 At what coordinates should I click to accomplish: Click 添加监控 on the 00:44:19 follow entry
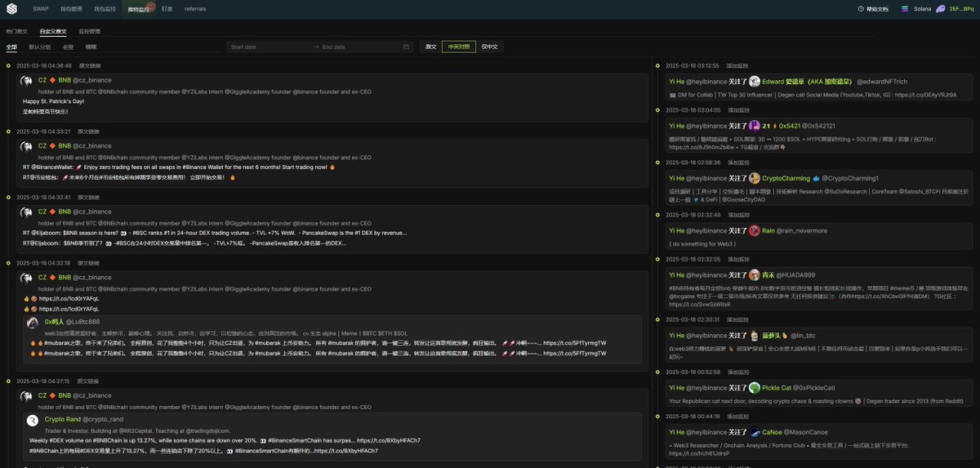click(x=738, y=416)
